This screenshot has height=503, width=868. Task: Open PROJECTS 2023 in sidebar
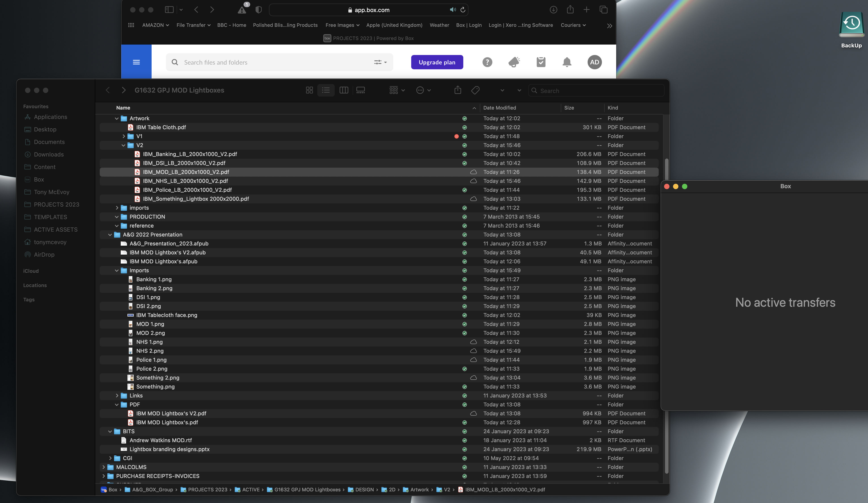point(57,205)
